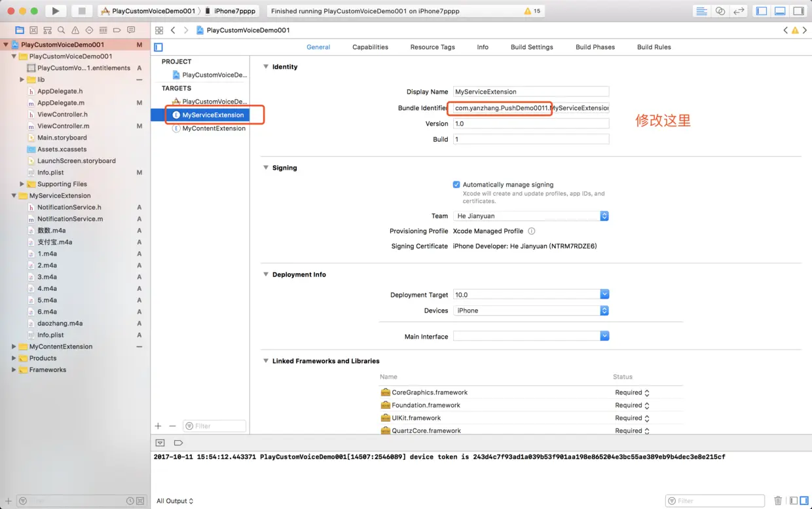Collapse the Signing section
The image size is (812, 509).
coord(266,168)
